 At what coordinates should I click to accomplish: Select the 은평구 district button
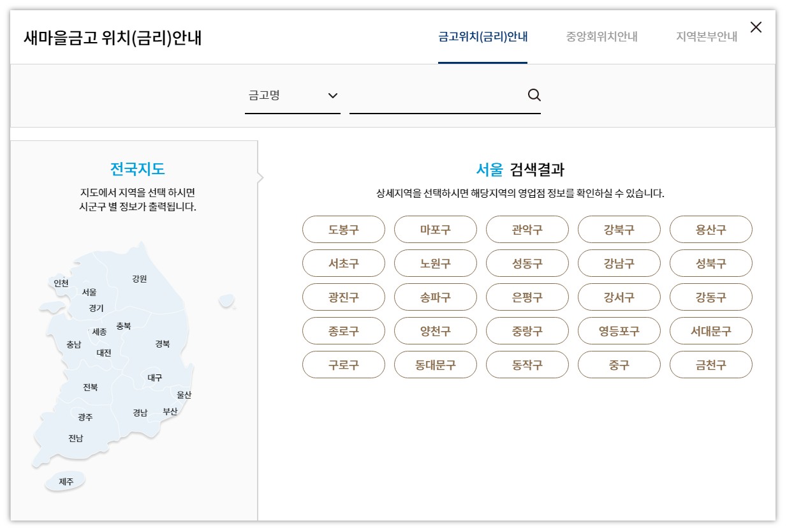(527, 297)
